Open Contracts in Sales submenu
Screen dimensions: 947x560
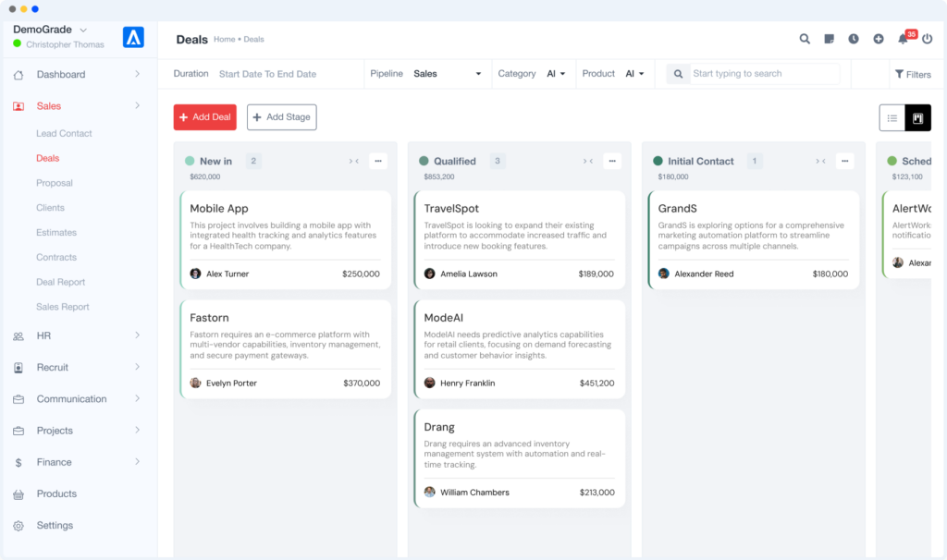click(56, 257)
